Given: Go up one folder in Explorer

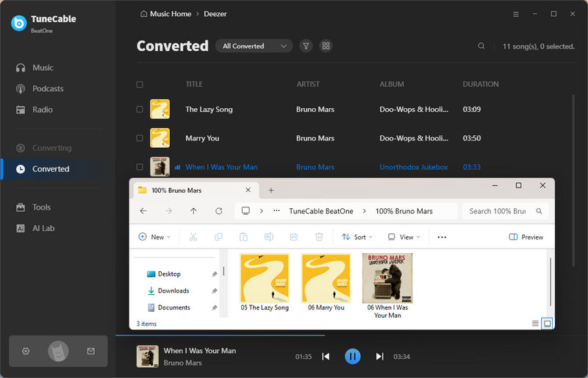Looking at the screenshot, I should coord(193,211).
